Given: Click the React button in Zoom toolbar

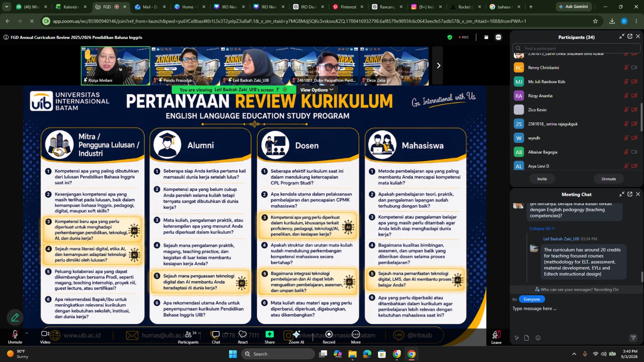Looking at the screenshot, I should [x=243, y=337].
